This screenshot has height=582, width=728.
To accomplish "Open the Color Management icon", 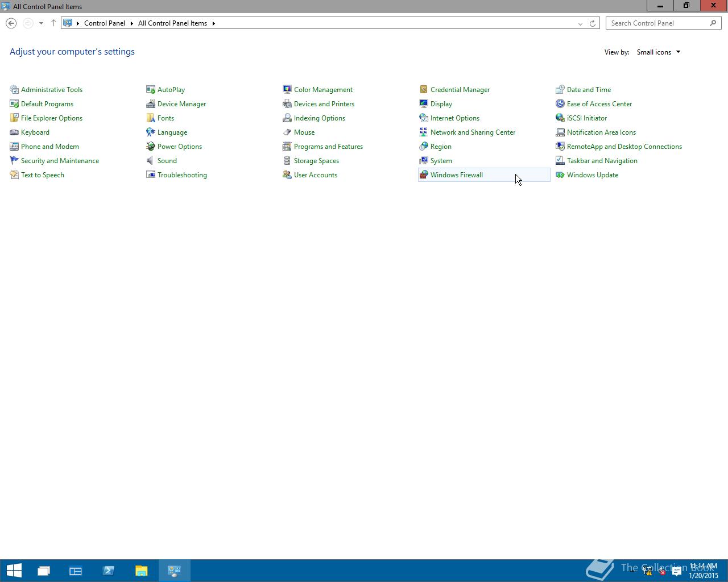I will tap(287, 90).
